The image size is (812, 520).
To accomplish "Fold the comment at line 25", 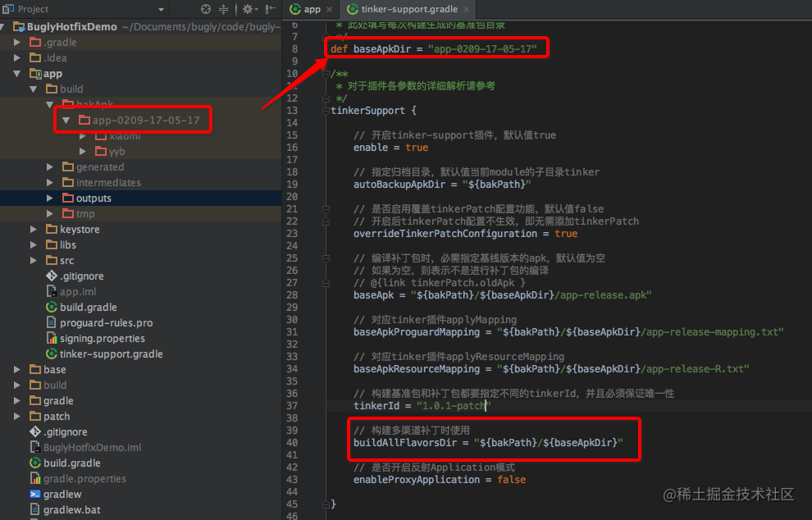I will [326, 258].
